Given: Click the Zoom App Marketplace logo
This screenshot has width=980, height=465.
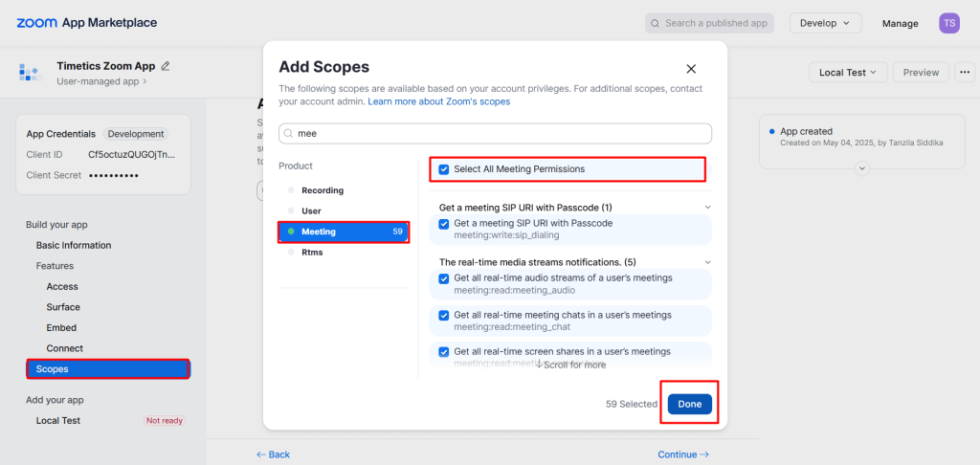Looking at the screenshot, I should pos(87,23).
